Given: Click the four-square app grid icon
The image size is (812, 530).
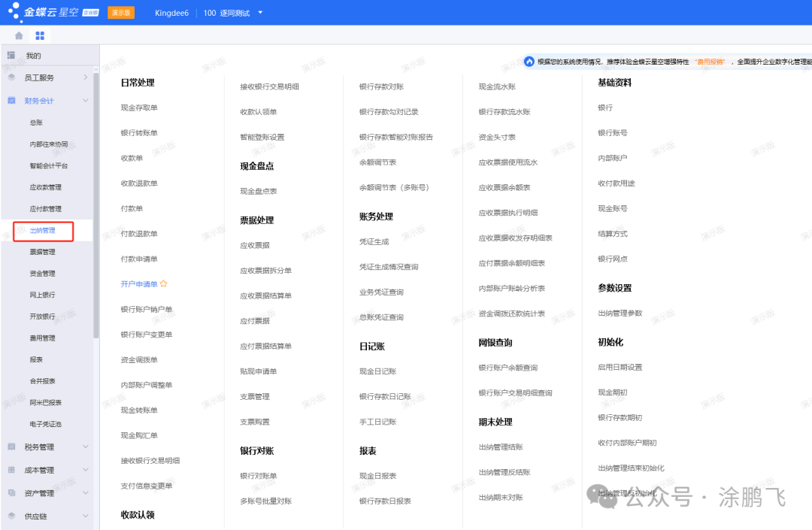Looking at the screenshot, I should [x=40, y=35].
